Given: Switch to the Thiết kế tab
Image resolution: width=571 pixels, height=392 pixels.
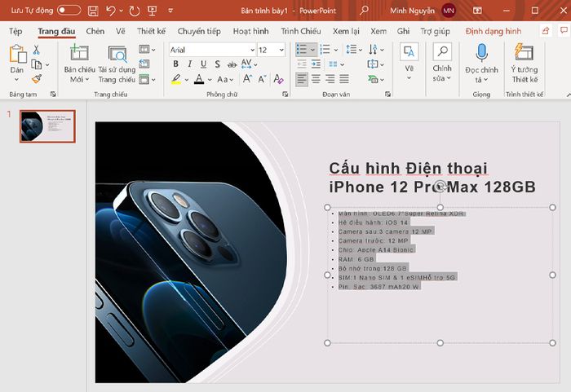Looking at the screenshot, I should pos(151,31).
